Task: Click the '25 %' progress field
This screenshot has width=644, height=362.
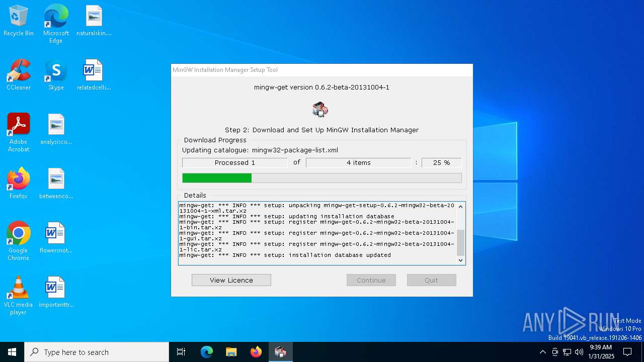Action: (x=441, y=162)
